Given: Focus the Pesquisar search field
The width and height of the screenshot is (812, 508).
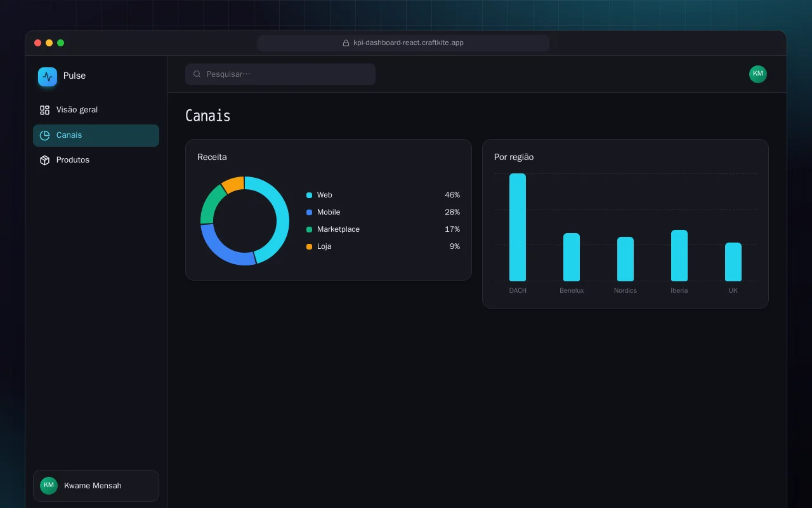Looking at the screenshot, I should coord(280,74).
